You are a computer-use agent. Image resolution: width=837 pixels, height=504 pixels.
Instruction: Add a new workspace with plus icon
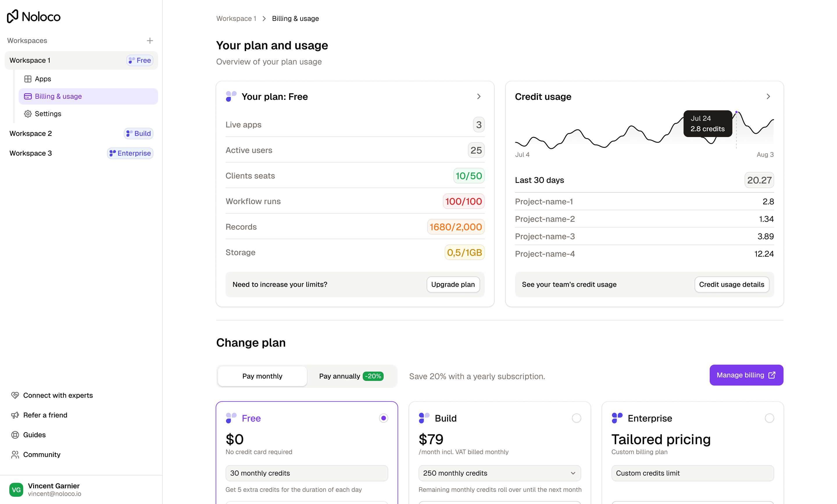[x=150, y=41]
